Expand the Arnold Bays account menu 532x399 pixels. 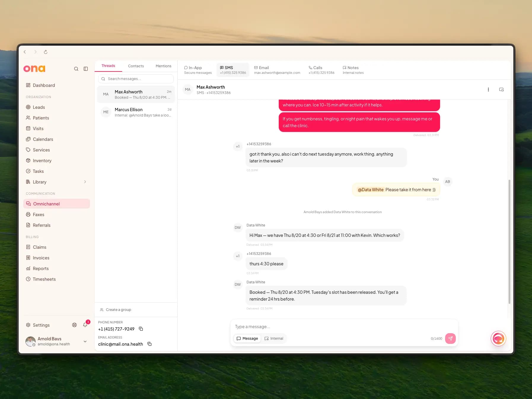pos(85,341)
